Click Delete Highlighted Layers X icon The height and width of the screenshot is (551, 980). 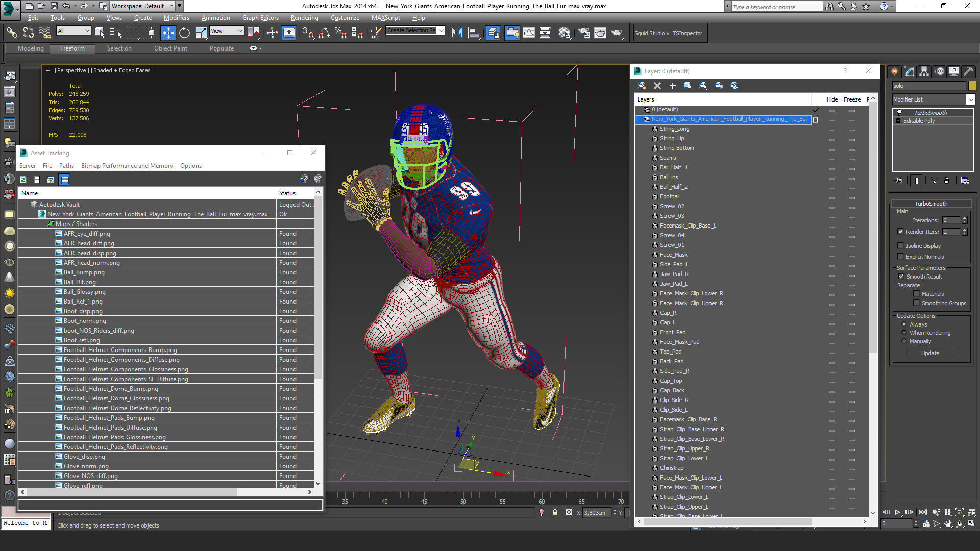(657, 86)
